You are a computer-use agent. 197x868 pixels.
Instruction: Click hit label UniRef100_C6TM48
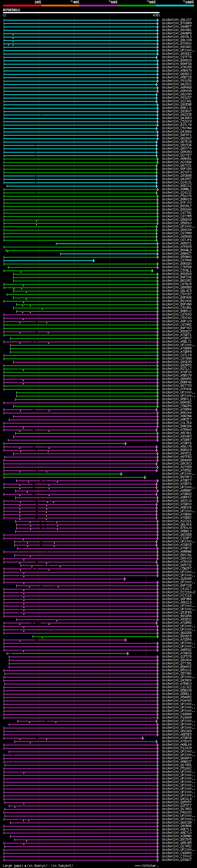pos(176,260)
